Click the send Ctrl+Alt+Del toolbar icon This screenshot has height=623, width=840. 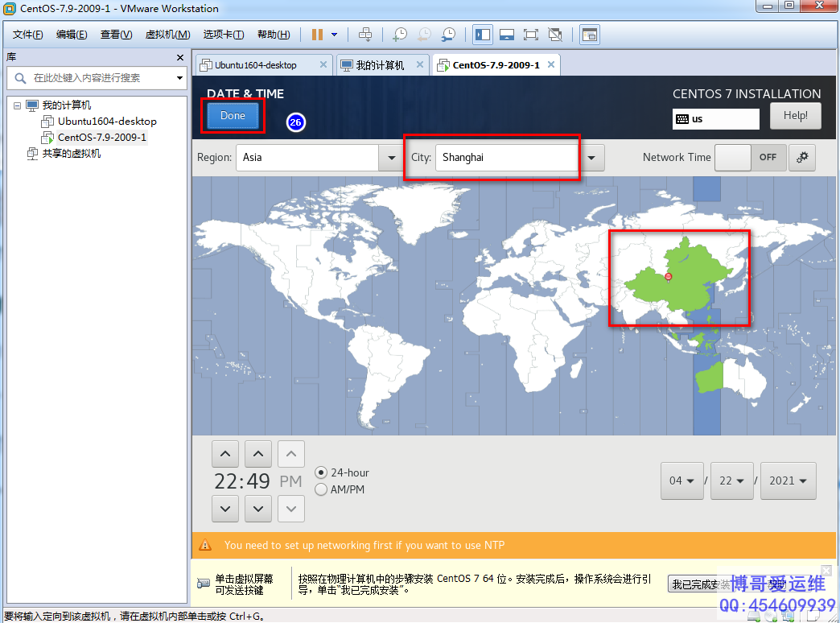pyautogui.click(x=365, y=35)
